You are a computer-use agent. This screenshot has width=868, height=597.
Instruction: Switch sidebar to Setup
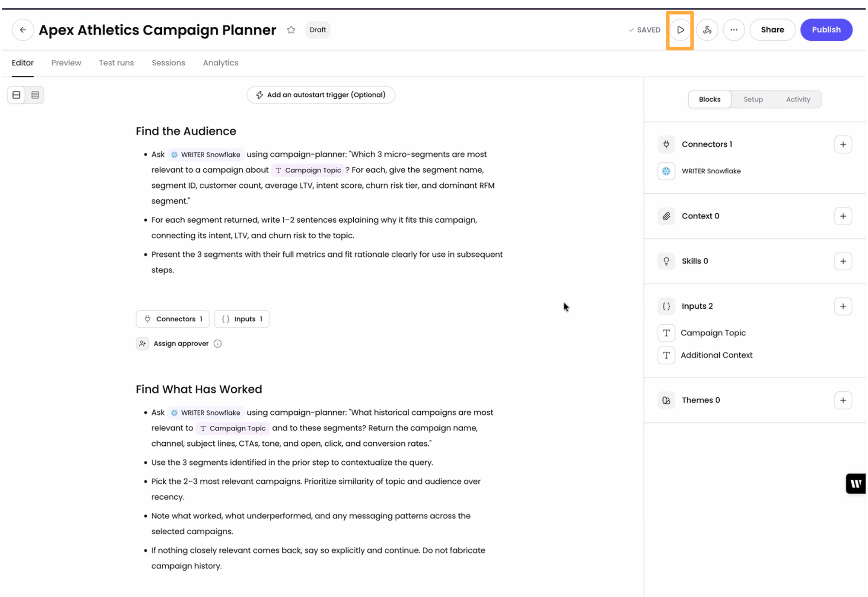pyautogui.click(x=753, y=99)
